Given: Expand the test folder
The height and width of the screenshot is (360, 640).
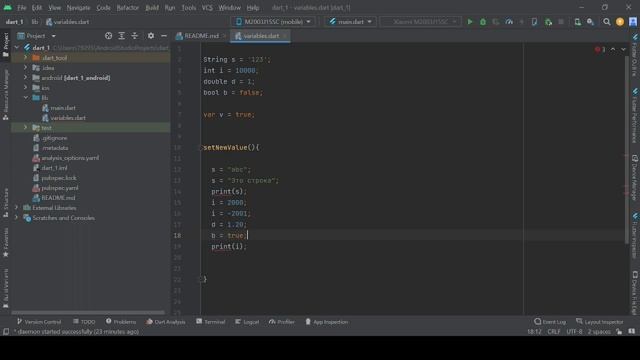Looking at the screenshot, I should tap(26, 128).
